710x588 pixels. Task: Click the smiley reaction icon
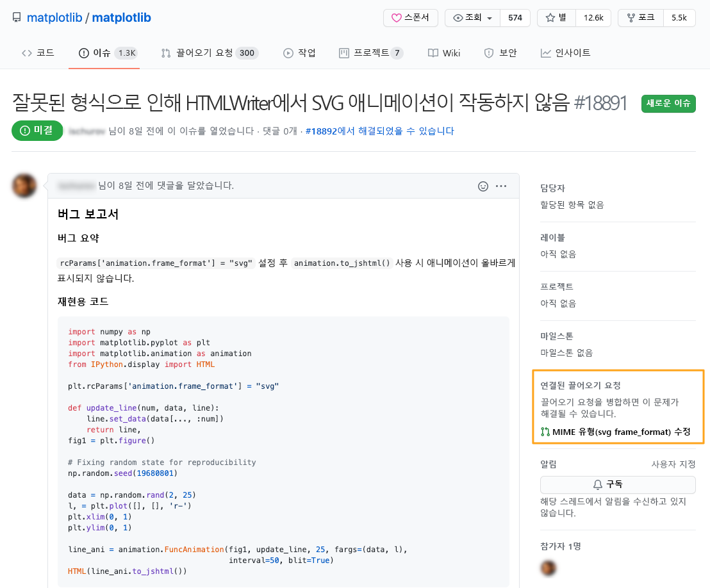click(x=483, y=186)
